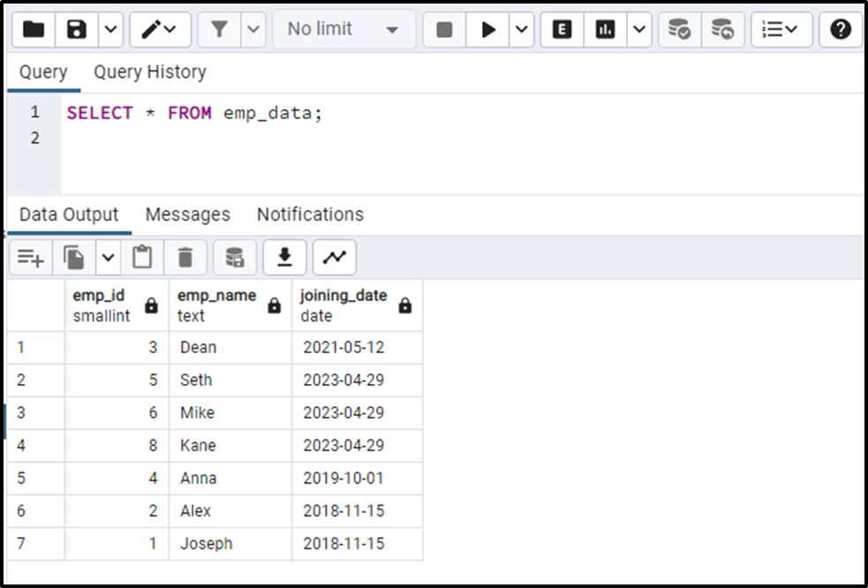Image resolution: width=868 pixels, height=588 pixels.
Task: Execute the query with the play button
Action: coord(488,29)
